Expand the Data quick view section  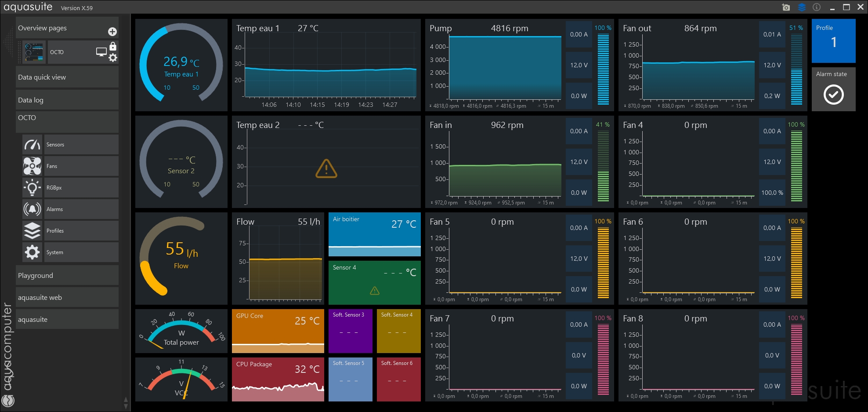point(67,77)
